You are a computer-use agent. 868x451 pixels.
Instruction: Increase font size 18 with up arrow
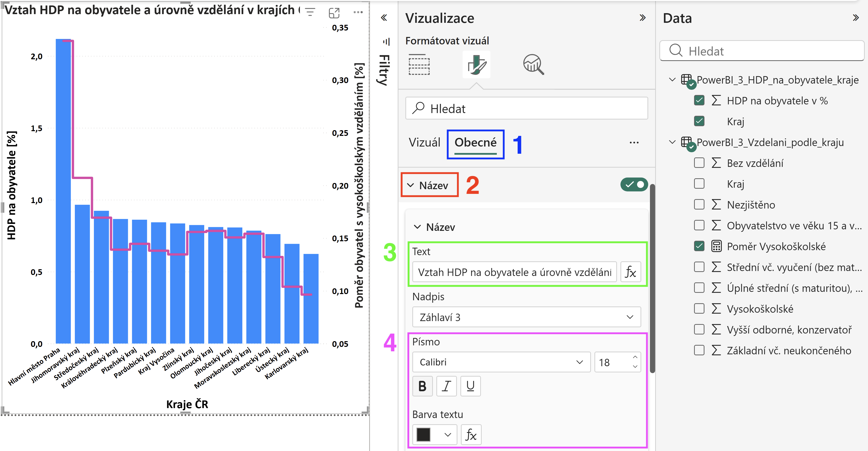click(x=635, y=357)
